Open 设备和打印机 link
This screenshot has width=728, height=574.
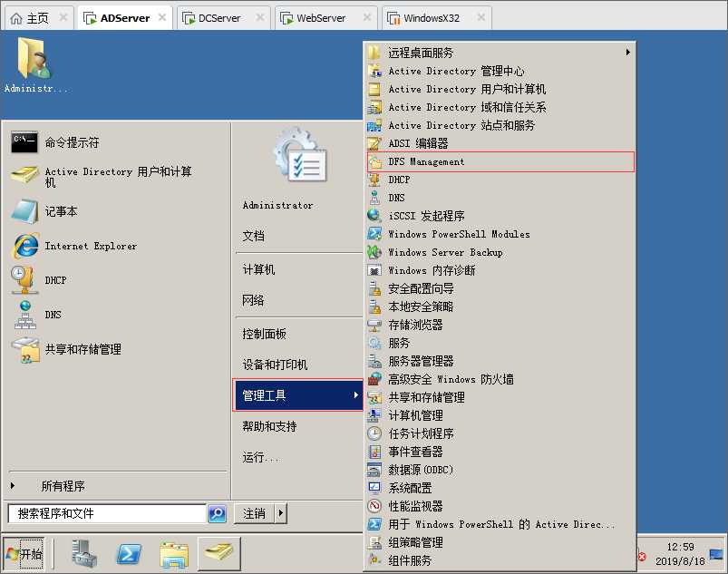pos(275,365)
